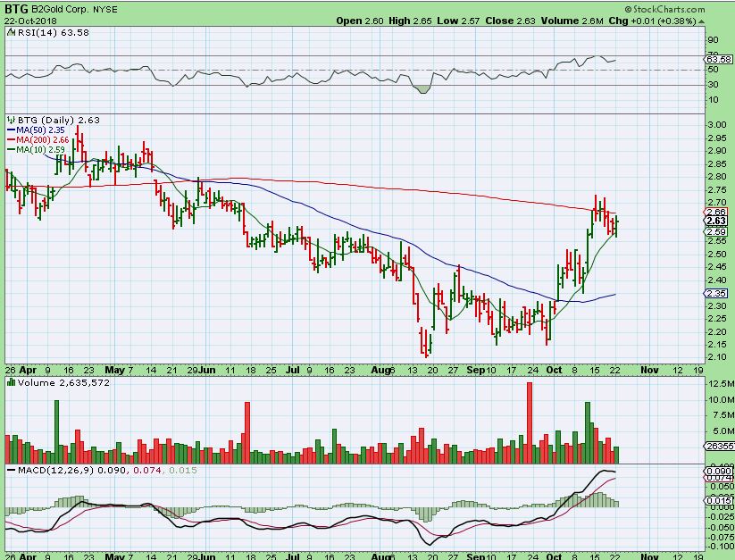
Task: Click the tall green volume bar in mid-October
Action: tap(588, 433)
